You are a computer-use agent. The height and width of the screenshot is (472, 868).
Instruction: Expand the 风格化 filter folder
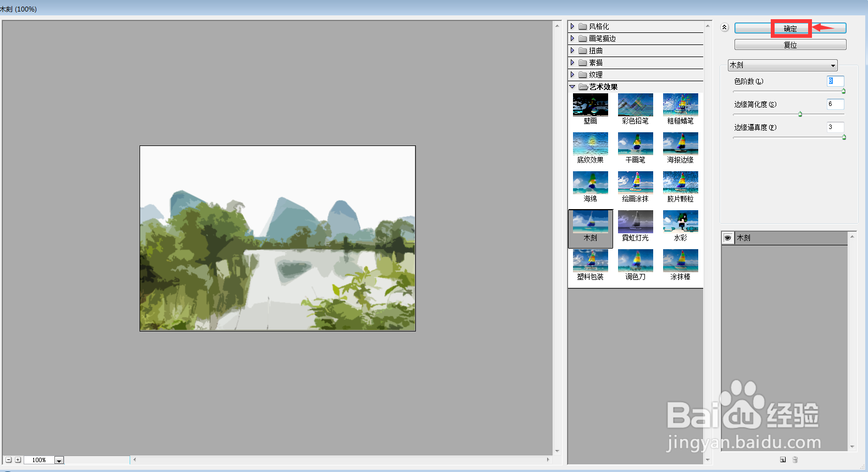click(572, 26)
